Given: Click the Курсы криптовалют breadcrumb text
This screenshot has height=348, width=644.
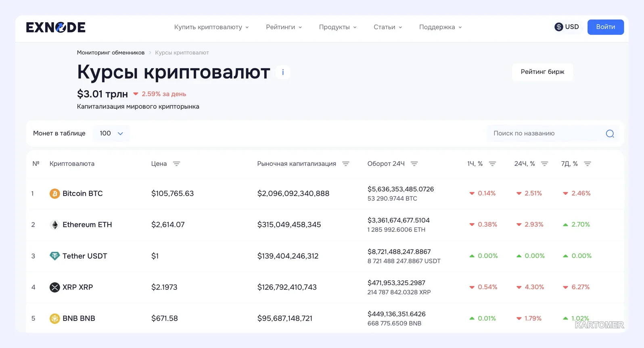Looking at the screenshot, I should coord(182,53).
